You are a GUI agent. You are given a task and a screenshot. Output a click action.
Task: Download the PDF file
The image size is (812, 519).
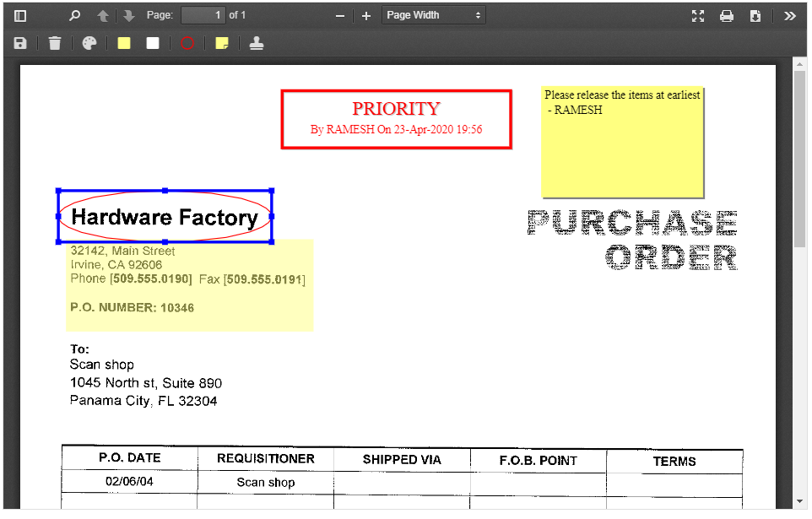pos(755,15)
